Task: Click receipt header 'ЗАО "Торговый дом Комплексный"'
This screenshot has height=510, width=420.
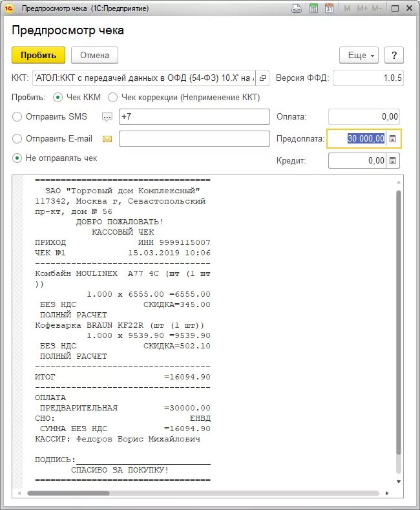Action: tap(123, 191)
